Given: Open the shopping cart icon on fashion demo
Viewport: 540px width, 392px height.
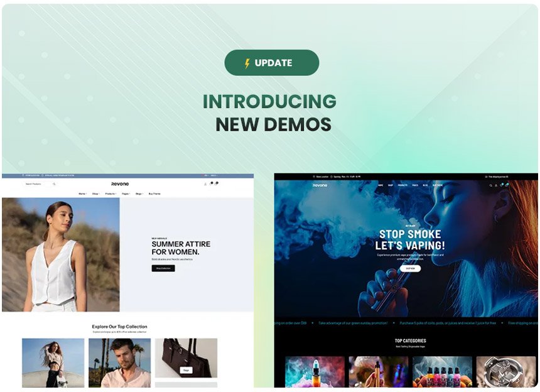Looking at the screenshot, I should 217,183.
